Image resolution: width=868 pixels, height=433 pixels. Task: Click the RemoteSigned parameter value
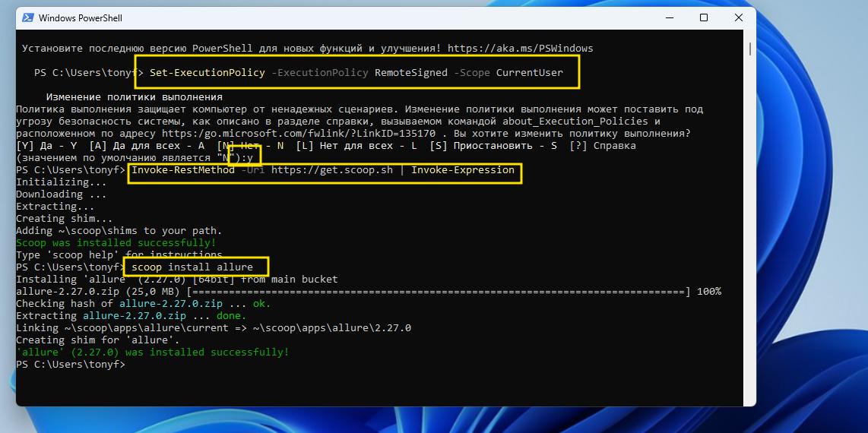(x=410, y=72)
